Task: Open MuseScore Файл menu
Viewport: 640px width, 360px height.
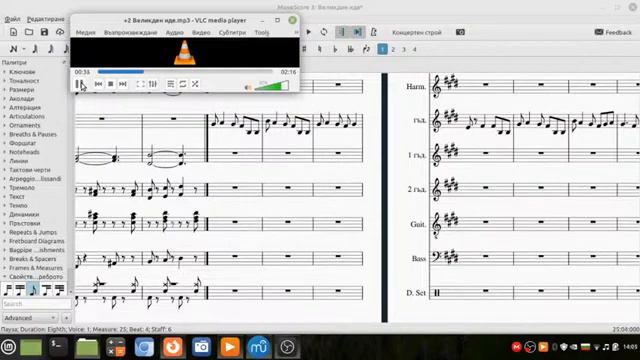Action: 13,19
